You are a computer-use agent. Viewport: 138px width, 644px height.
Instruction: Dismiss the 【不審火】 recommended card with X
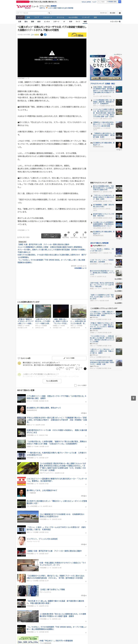tap(33, 328)
